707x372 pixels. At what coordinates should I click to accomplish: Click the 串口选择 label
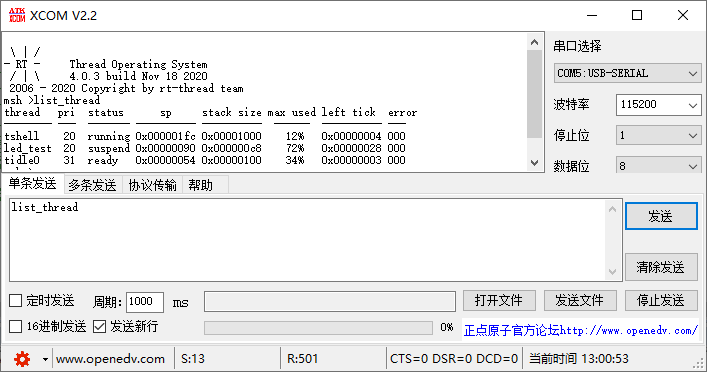(x=578, y=46)
